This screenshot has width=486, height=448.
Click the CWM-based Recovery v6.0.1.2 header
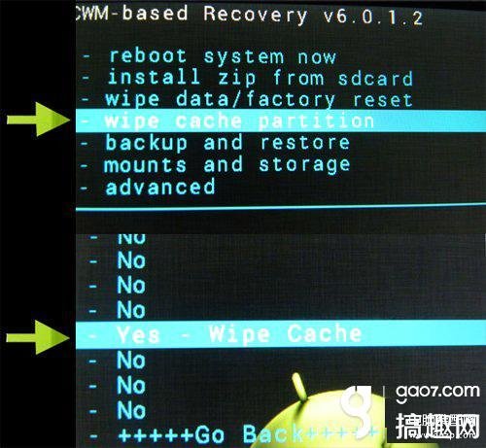pyautogui.click(x=249, y=15)
